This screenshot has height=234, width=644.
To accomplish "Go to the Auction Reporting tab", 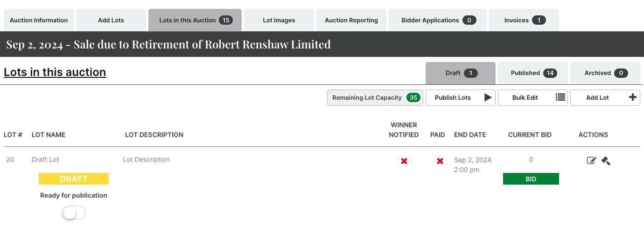I will tap(351, 21).
